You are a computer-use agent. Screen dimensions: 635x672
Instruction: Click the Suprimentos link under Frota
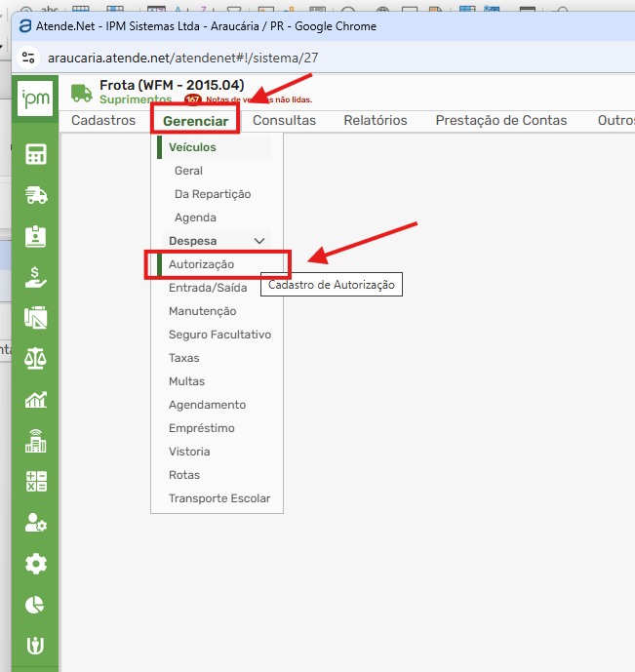coord(136,99)
